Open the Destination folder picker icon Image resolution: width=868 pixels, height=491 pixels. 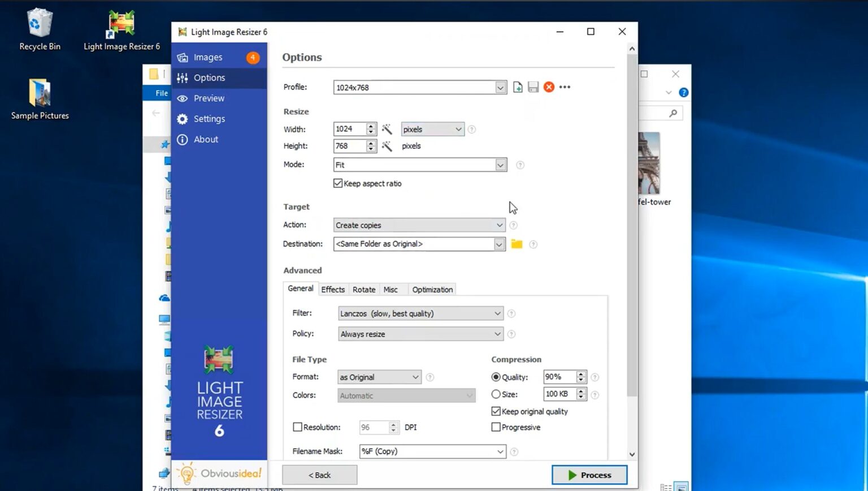click(x=517, y=244)
